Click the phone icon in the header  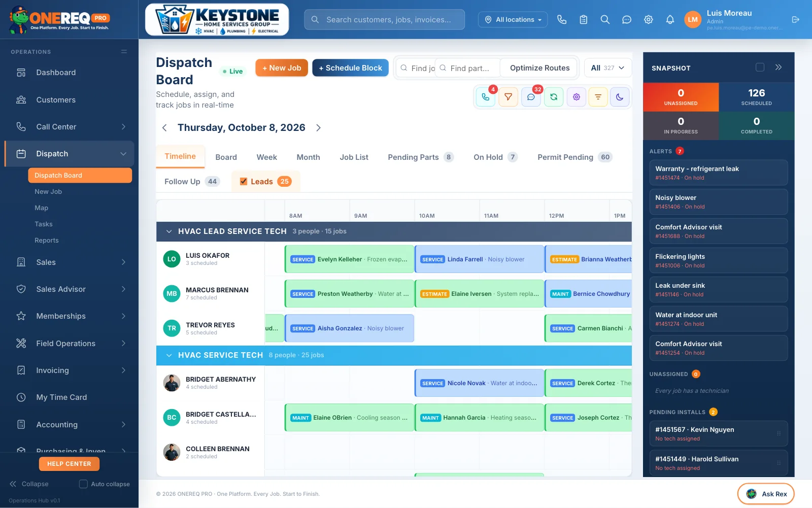click(x=562, y=19)
